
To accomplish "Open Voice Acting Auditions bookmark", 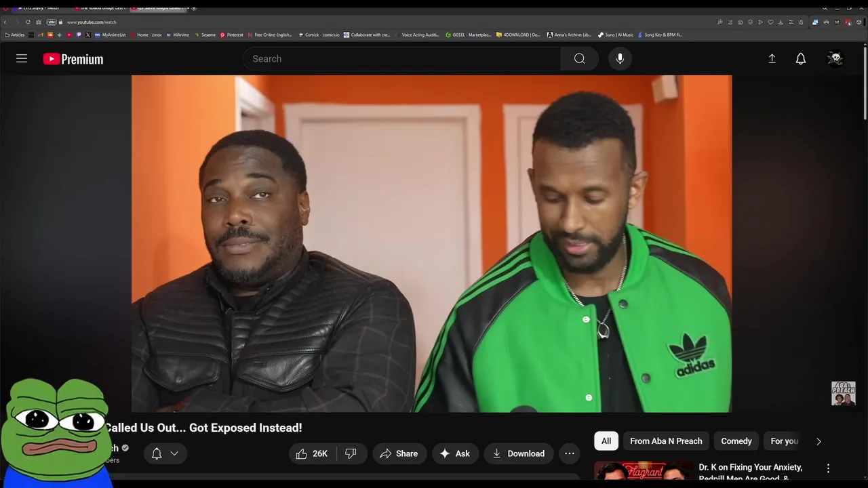I will [417, 35].
